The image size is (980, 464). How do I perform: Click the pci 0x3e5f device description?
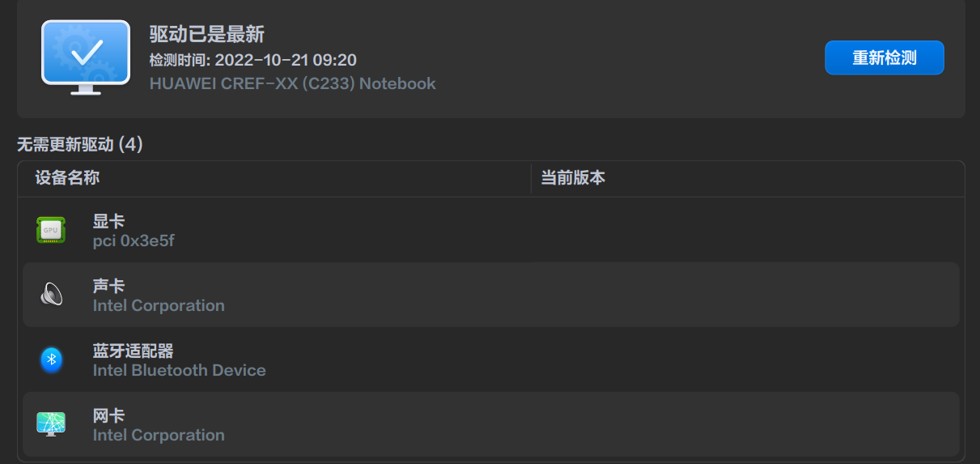coord(134,241)
